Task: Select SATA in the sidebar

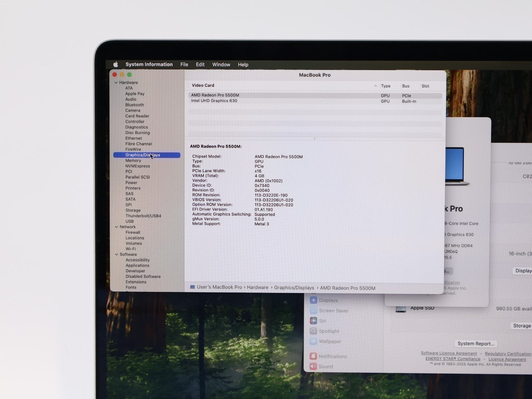Action: [x=130, y=199]
